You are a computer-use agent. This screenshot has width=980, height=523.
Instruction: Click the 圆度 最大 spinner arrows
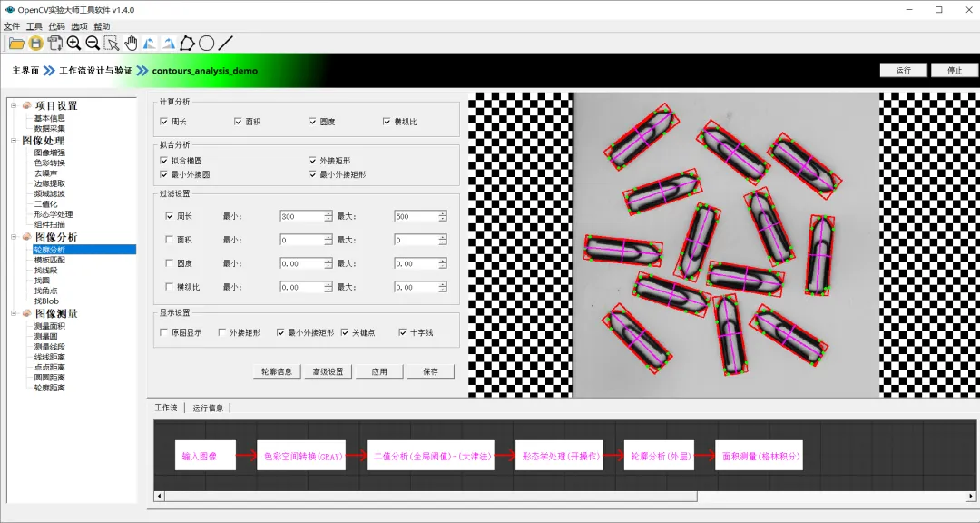coord(443,264)
